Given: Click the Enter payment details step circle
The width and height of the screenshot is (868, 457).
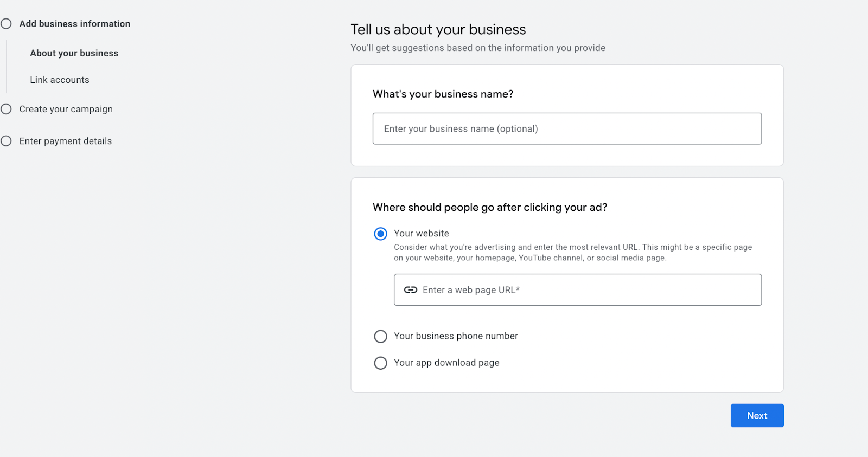Looking at the screenshot, I should [7, 140].
